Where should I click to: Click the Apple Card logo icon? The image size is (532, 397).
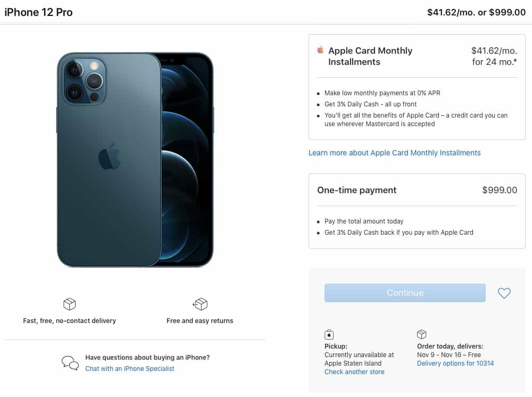click(320, 50)
